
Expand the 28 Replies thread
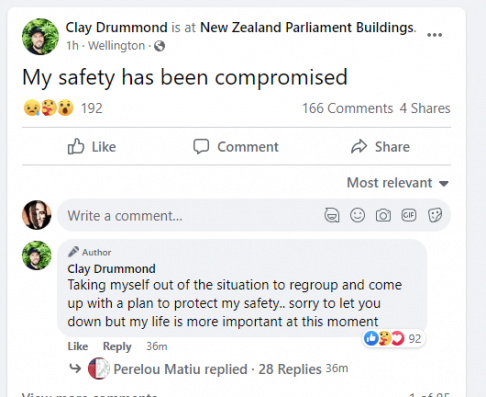[290, 369]
